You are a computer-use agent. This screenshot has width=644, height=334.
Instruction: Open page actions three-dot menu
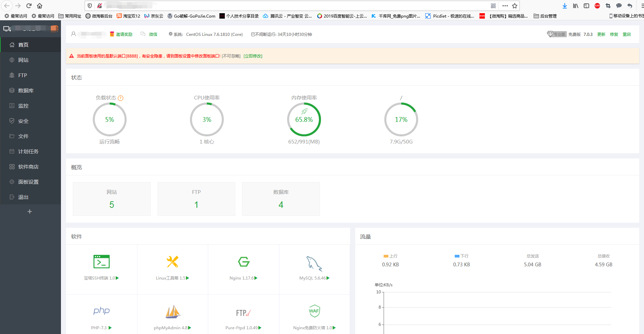(505, 6)
